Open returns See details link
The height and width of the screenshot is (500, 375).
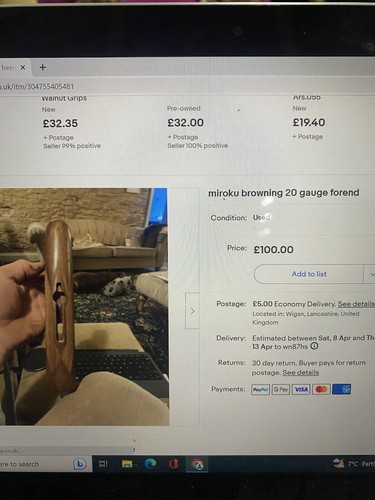point(301,372)
